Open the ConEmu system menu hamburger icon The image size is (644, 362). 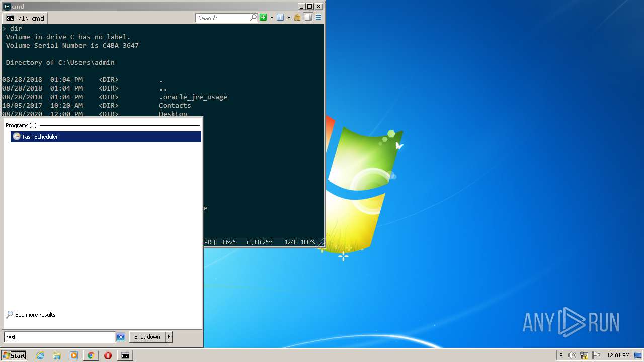(x=318, y=17)
